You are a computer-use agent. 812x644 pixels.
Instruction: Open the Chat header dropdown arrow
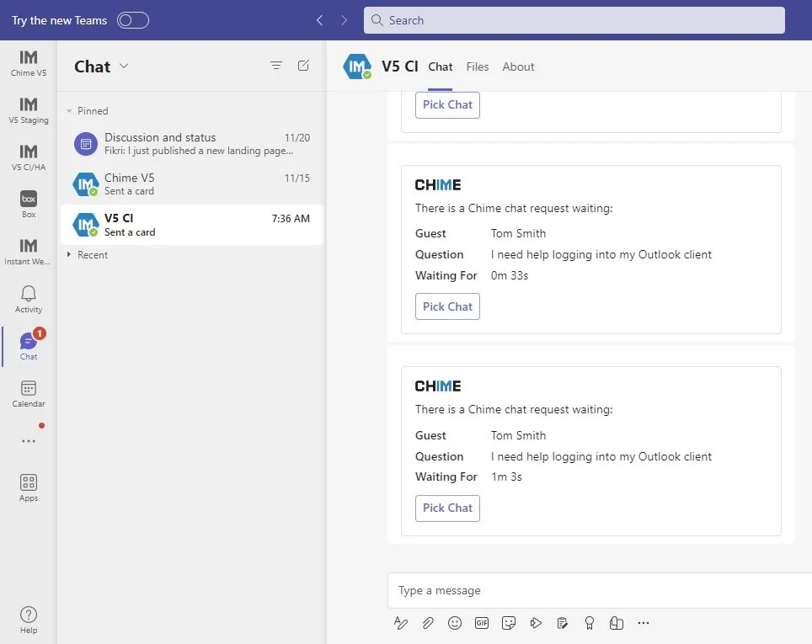click(x=123, y=67)
